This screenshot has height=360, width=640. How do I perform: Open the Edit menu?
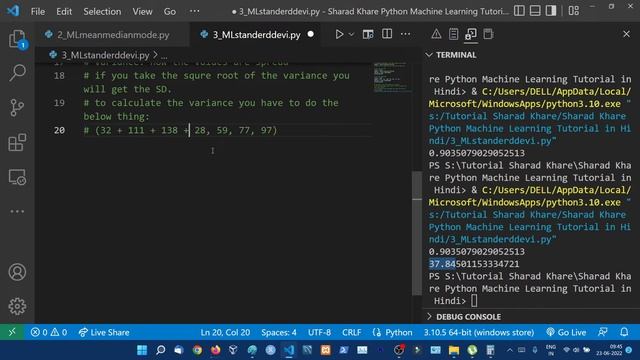[64, 11]
